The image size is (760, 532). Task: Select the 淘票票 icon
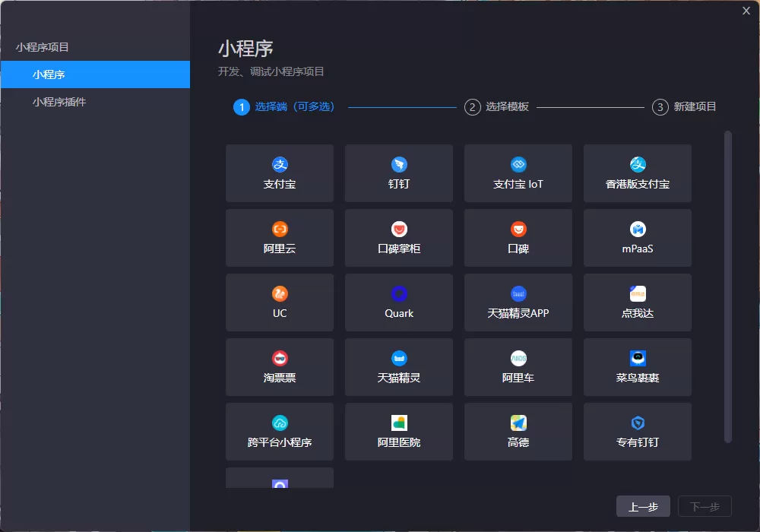pyautogui.click(x=279, y=366)
